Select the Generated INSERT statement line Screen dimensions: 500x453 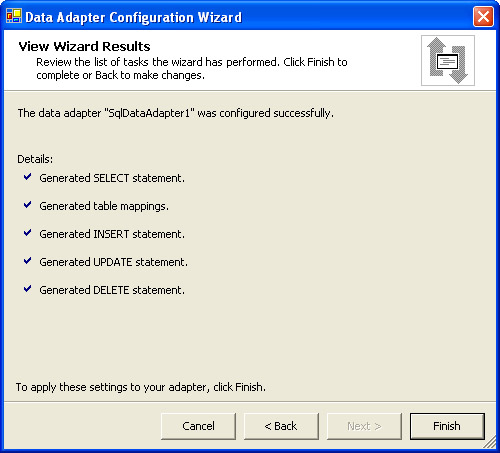click(112, 234)
